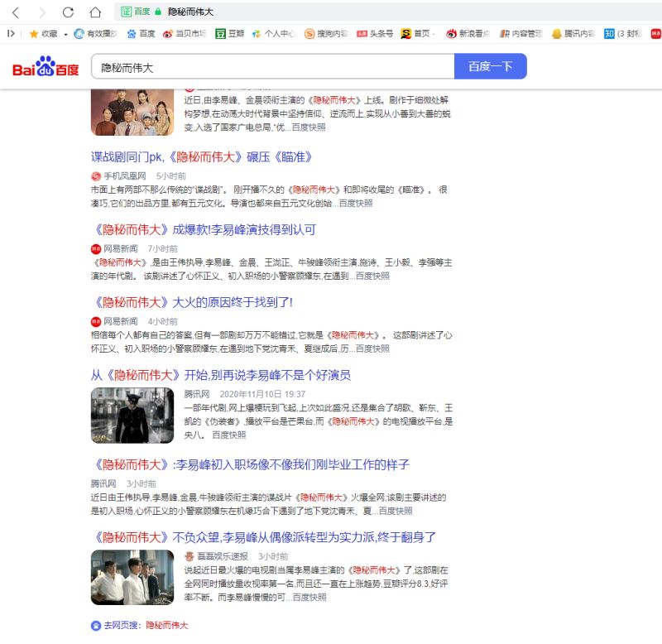
Task: Open the 新浪看点 bookmark
Action: coord(468,34)
